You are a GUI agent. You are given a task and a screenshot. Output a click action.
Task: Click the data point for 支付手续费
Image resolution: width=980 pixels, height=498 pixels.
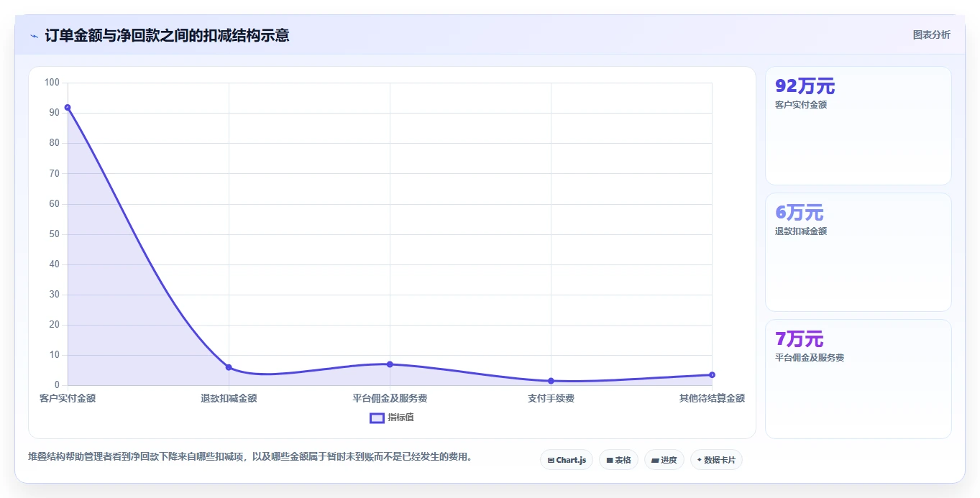(551, 381)
